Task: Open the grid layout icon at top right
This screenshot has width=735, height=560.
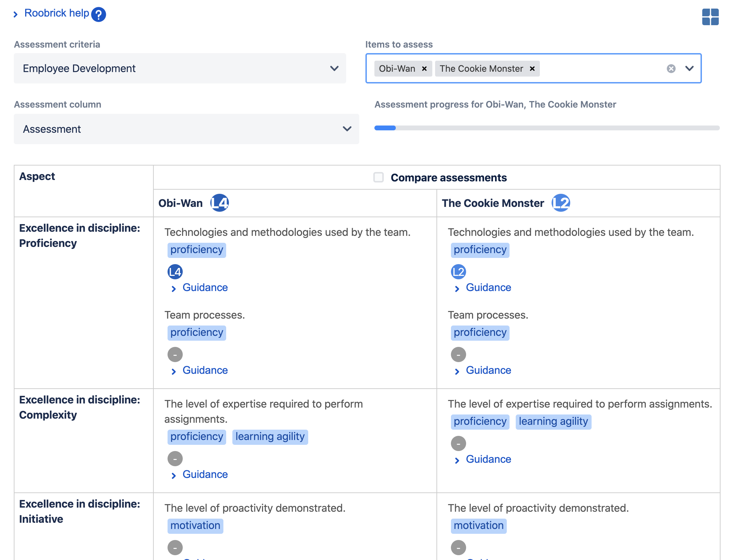Action: pos(710,17)
